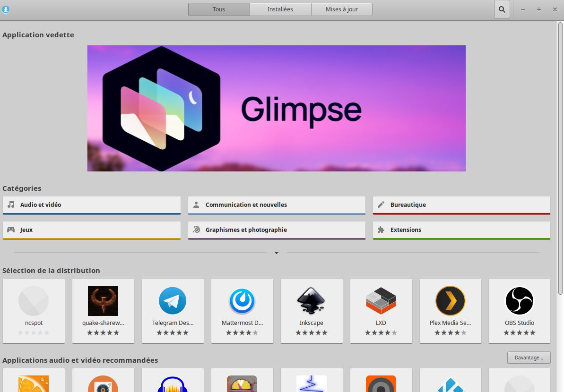Open the Audacity headphones app tile

[173, 380]
